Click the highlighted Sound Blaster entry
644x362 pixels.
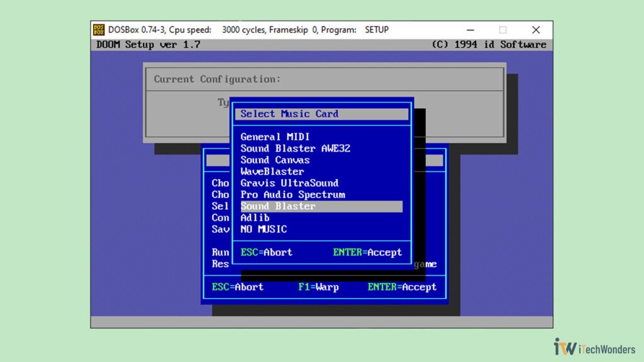coord(277,206)
